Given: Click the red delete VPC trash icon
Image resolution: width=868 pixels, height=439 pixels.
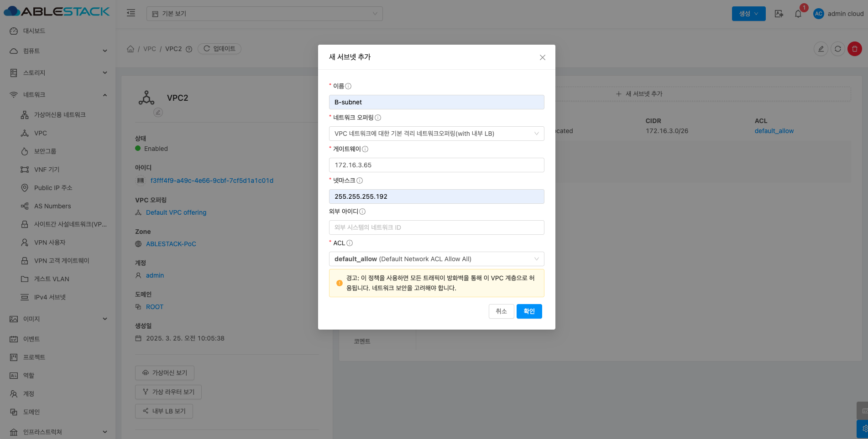Looking at the screenshot, I should click(855, 49).
